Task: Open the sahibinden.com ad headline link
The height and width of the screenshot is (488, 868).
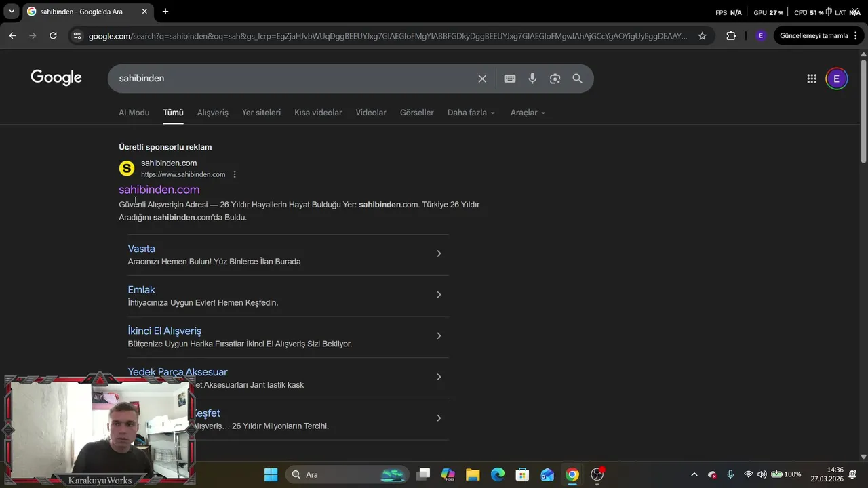Action: 159,190
